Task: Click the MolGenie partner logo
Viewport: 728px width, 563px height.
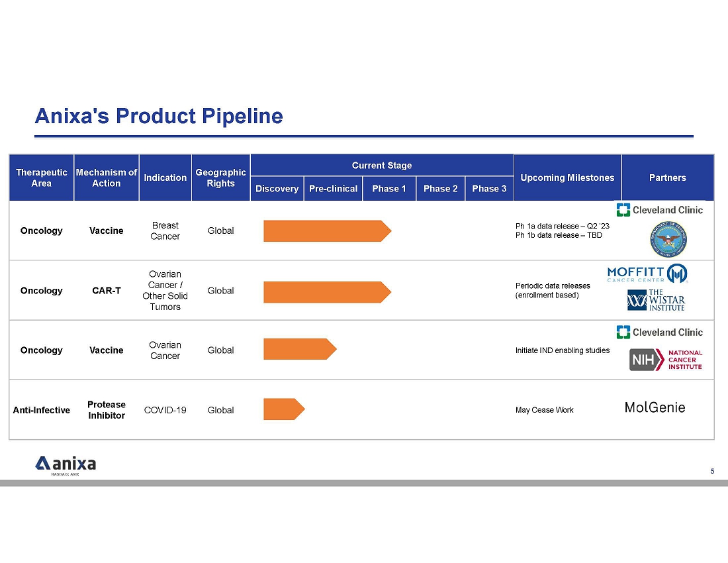Action: 655,407
